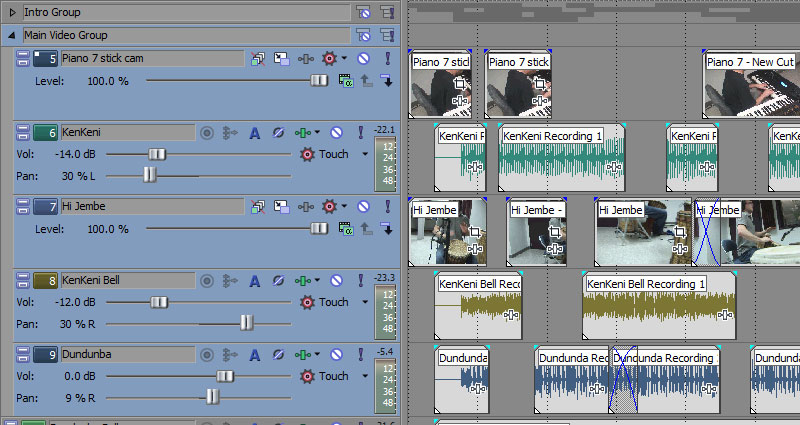Click KenKeni volume slider handle

157,154
